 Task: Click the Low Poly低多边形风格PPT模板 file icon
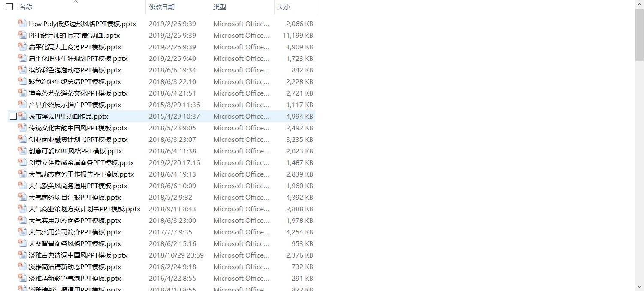[22, 24]
